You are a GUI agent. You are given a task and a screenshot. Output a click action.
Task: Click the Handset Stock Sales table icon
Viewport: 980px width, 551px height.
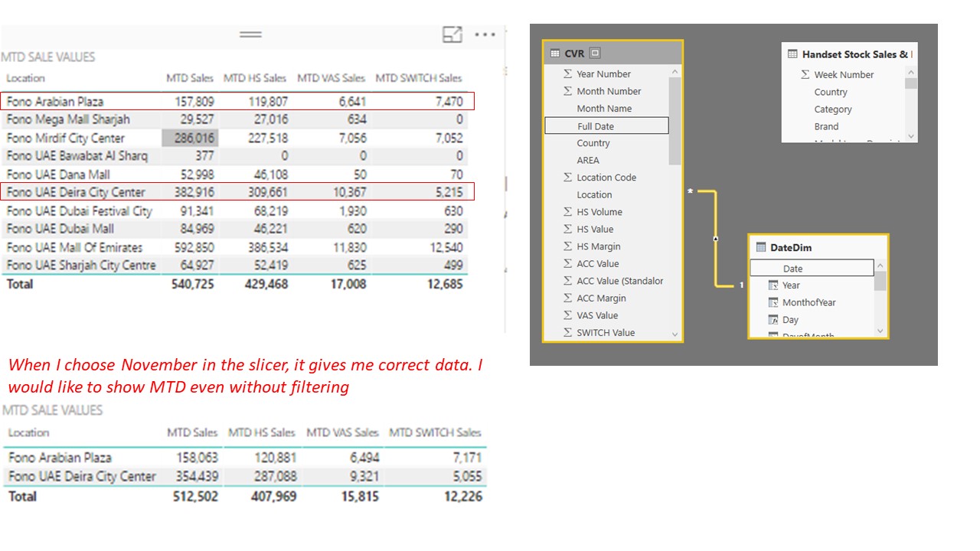tap(793, 54)
